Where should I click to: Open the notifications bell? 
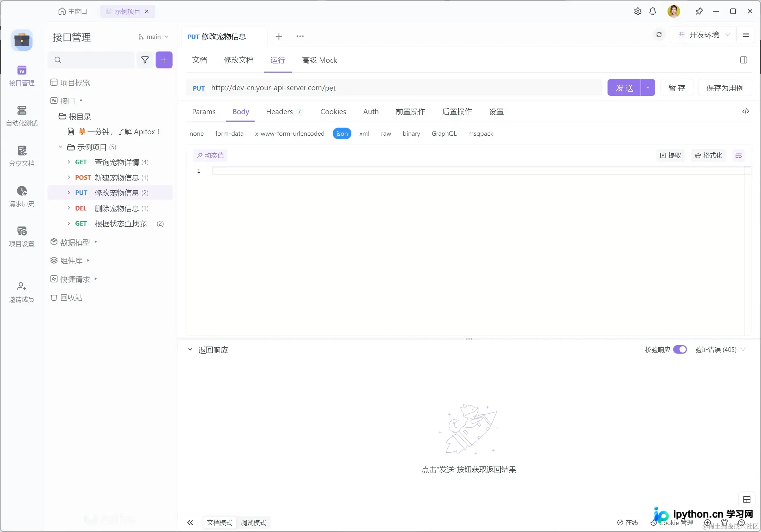pos(653,11)
